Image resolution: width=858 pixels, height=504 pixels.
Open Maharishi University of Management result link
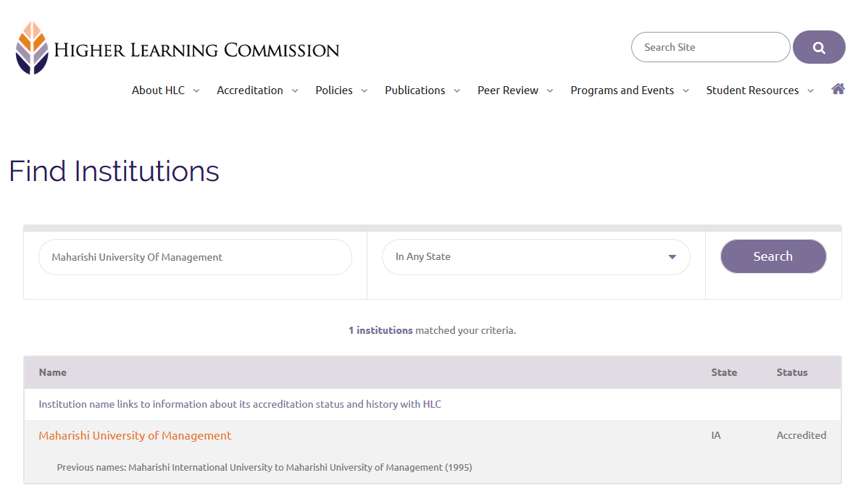tap(136, 436)
